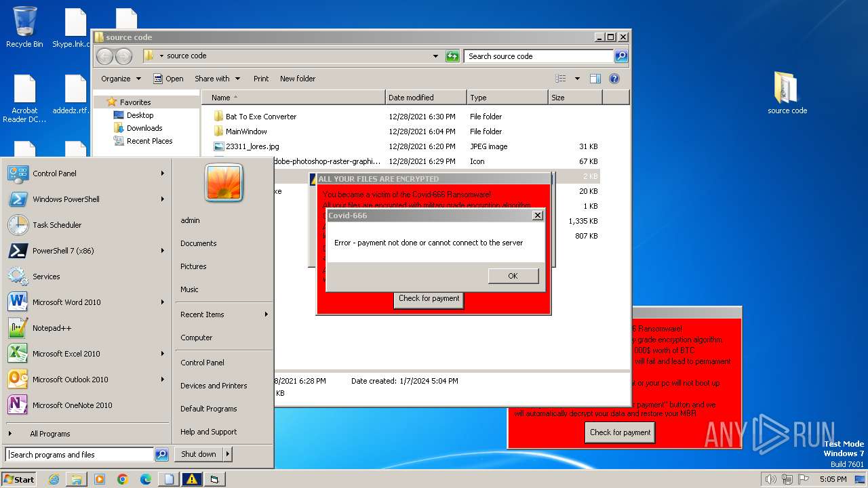This screenshot has height=488, width=868.
Task: Sort by the Date modified column header
Action: pos(426,98)
